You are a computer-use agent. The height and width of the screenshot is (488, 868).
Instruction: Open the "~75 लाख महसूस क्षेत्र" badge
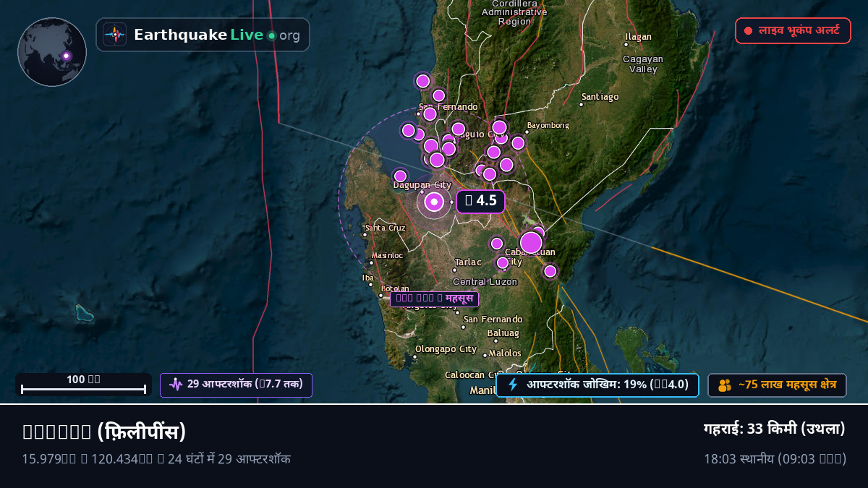tap(777, 385)
